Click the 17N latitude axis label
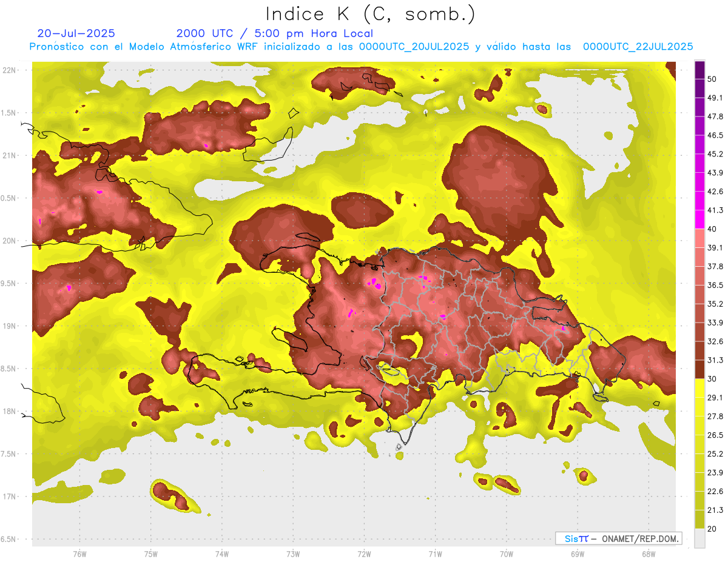 (10, 497)
